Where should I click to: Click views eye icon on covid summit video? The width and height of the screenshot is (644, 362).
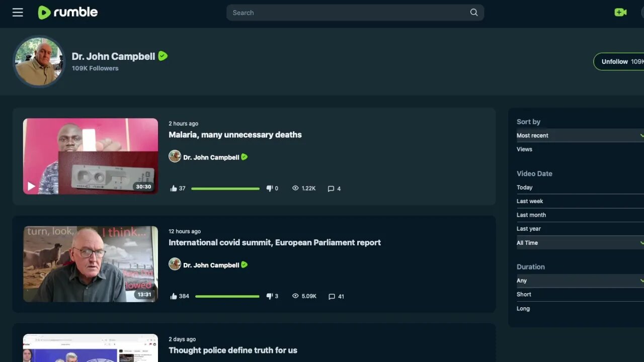(295, 296)
